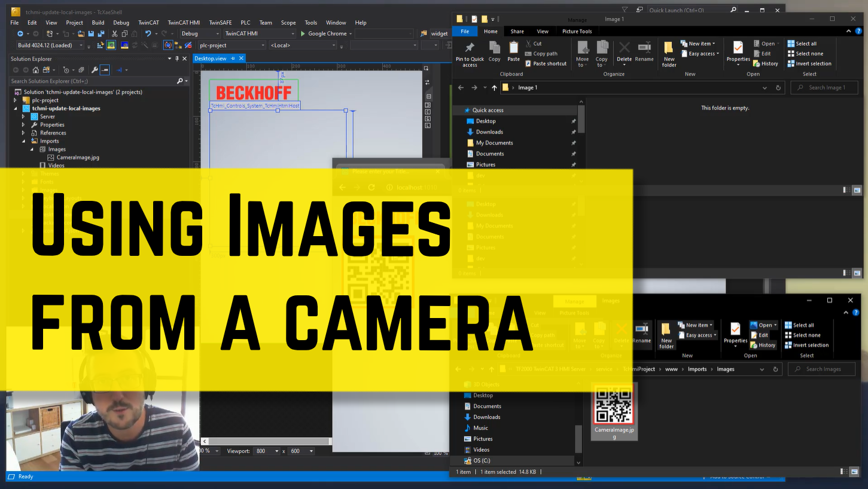Click Properties wrench icon in Solution Explorer toolbar

(x=95, y=70)
